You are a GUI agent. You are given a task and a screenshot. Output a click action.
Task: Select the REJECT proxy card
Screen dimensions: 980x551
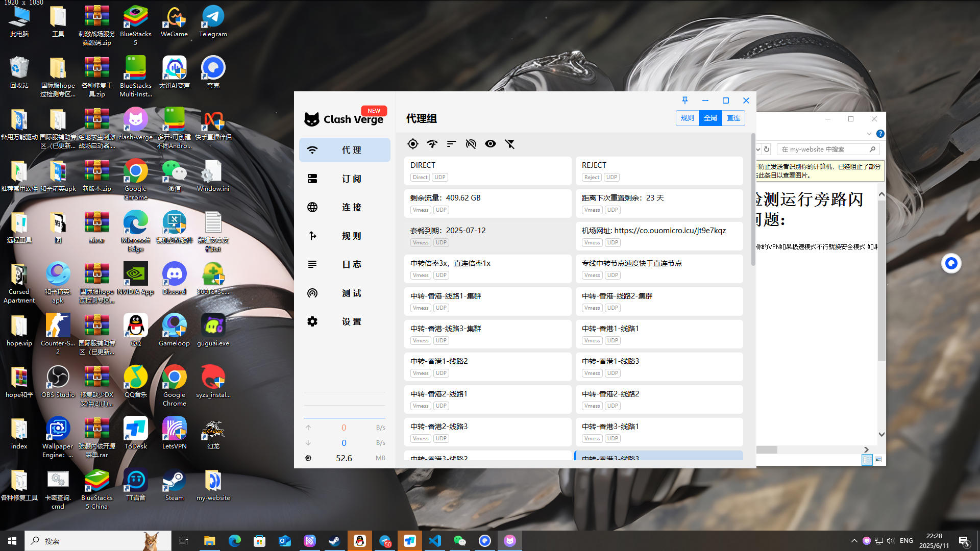tap(659, 170)
